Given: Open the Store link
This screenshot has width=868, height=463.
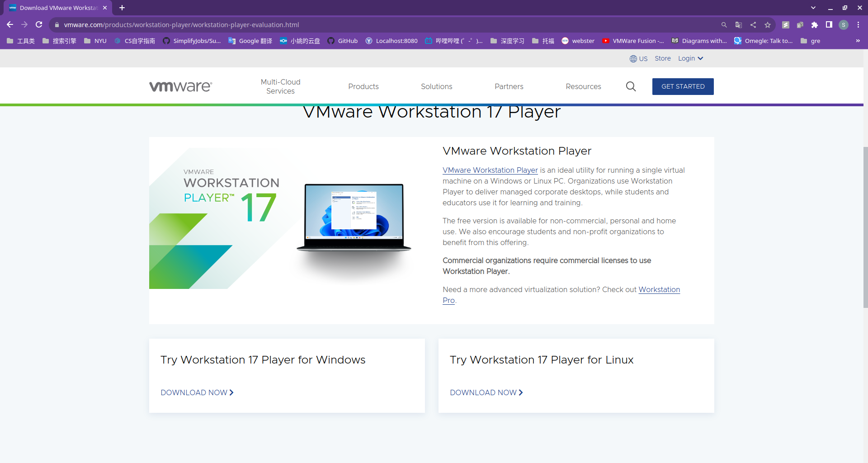Looking at the screenshot, I should (x=663, y=58).
